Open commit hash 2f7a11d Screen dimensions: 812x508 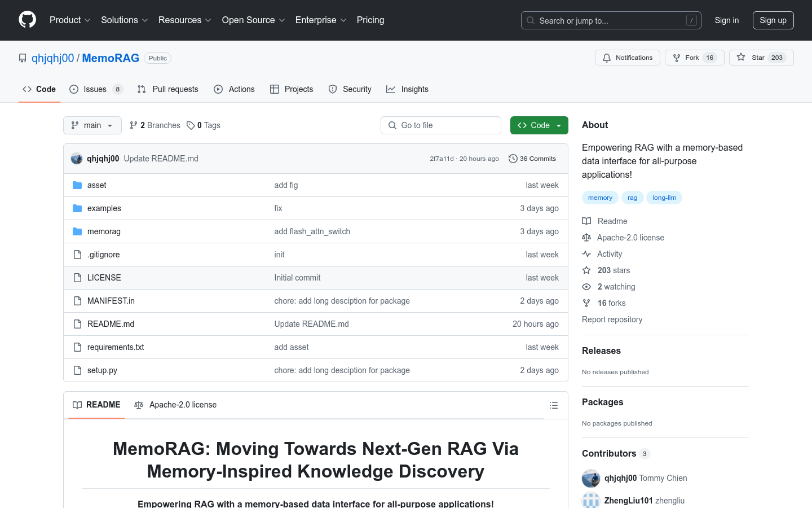[x=442, y=159]
